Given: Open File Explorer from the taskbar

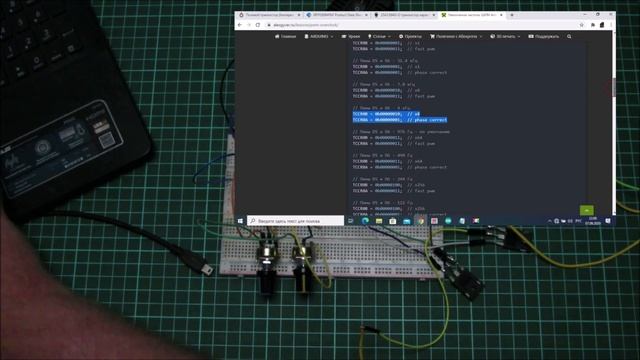Looking at the screenshot, I should tap(379, 221).
